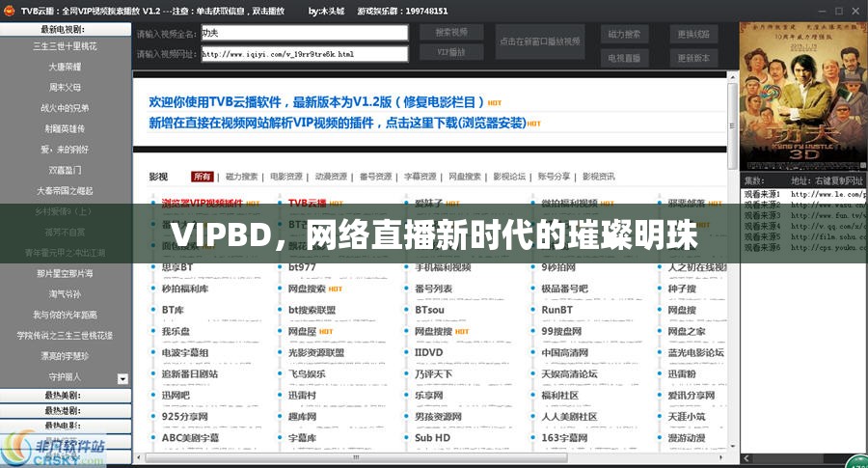
Task: Select 大秦帝国之崛起 in the TV list
Action: click(x=65, y=190)
